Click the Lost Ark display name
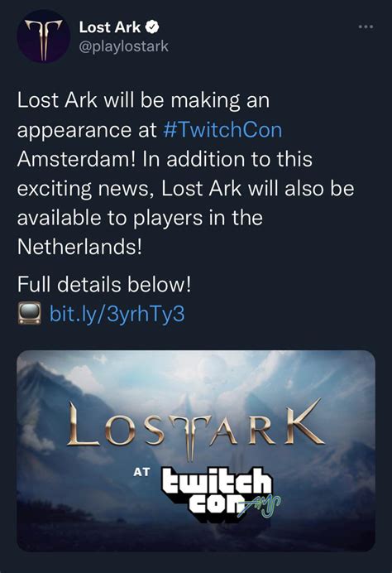Screen dimensions: 392x573 109,27
